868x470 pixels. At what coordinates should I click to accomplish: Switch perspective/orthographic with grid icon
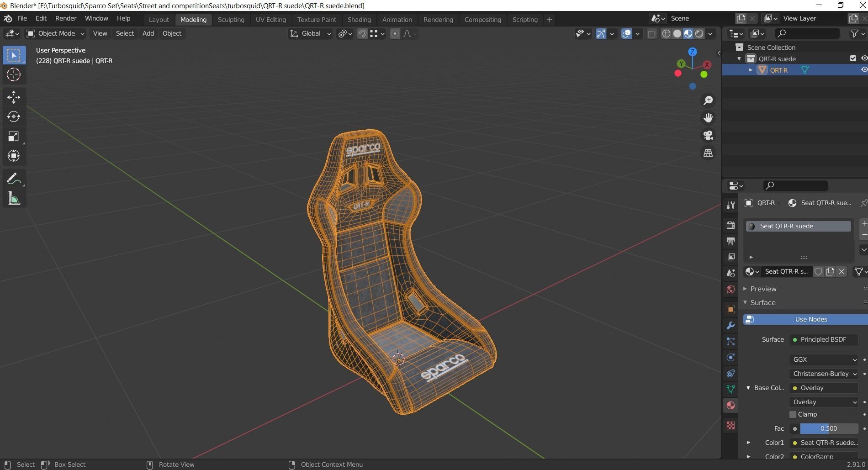[708, 153]
